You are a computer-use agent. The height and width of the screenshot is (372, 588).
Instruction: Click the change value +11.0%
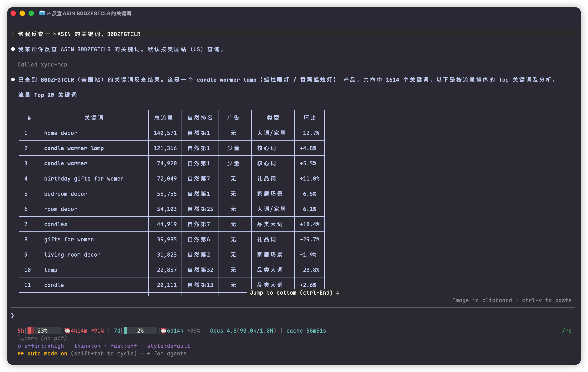click(310, 179)
